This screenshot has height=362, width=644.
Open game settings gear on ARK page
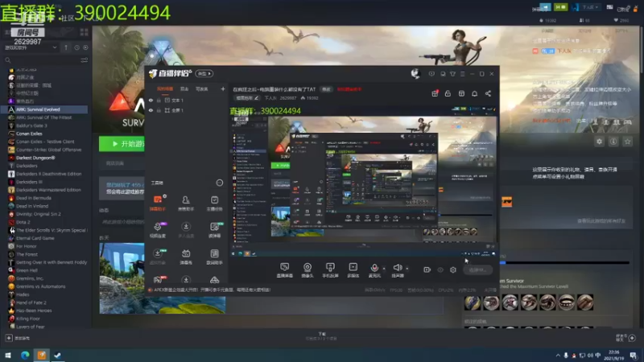click(599, 142)
